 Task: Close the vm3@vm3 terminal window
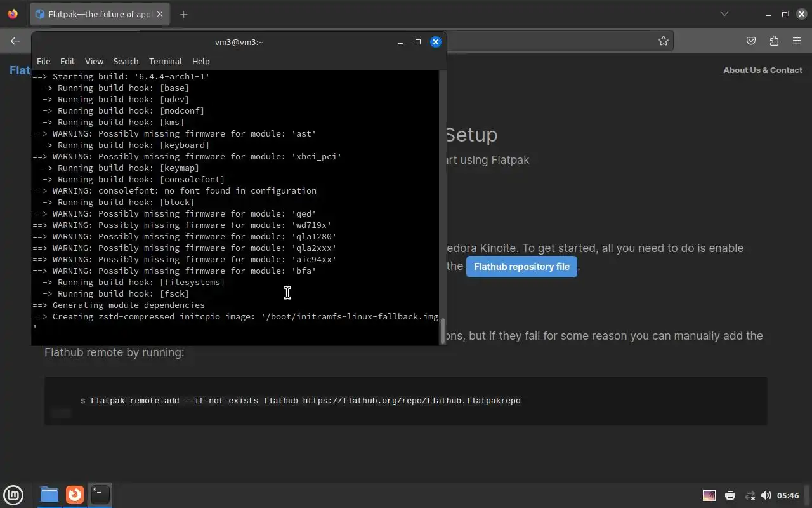tap(436, 42)
